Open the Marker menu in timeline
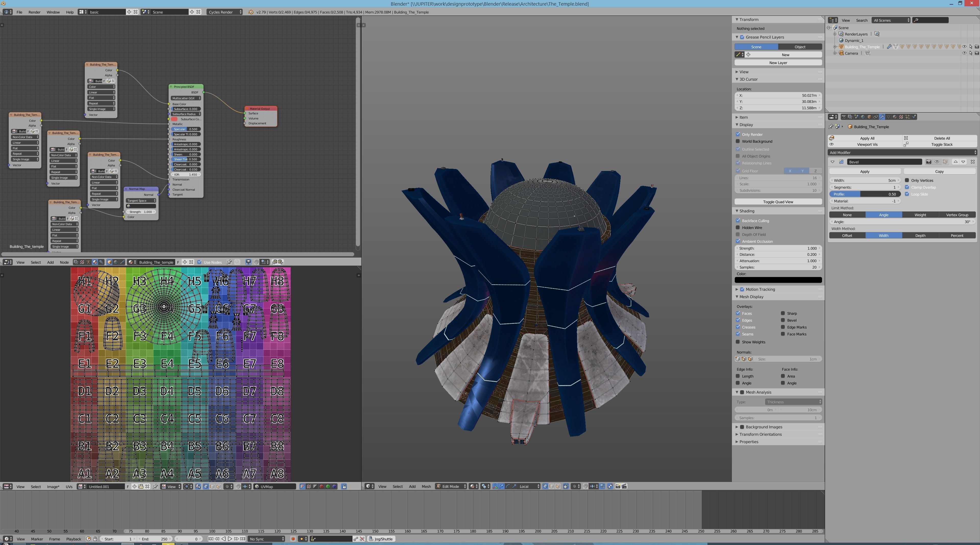980x545 pixels. click(x=37, y=539)
